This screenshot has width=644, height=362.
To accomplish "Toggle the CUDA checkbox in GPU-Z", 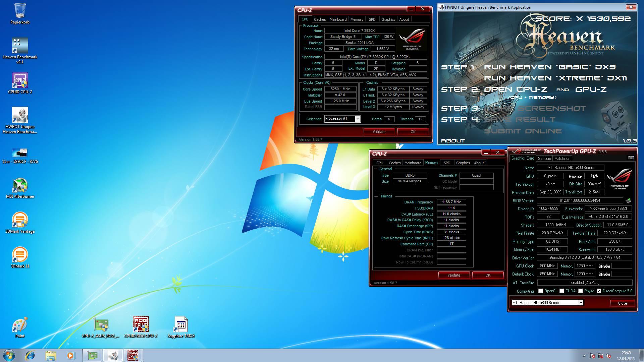I will [x=561, y=291].
